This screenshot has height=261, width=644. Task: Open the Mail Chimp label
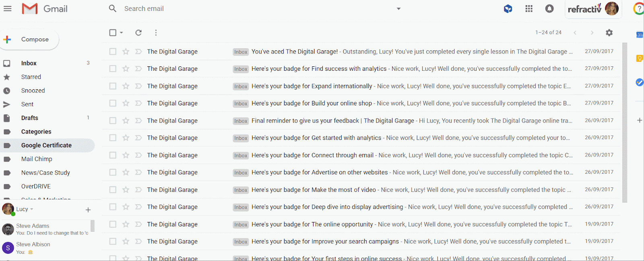click(37, 159)
